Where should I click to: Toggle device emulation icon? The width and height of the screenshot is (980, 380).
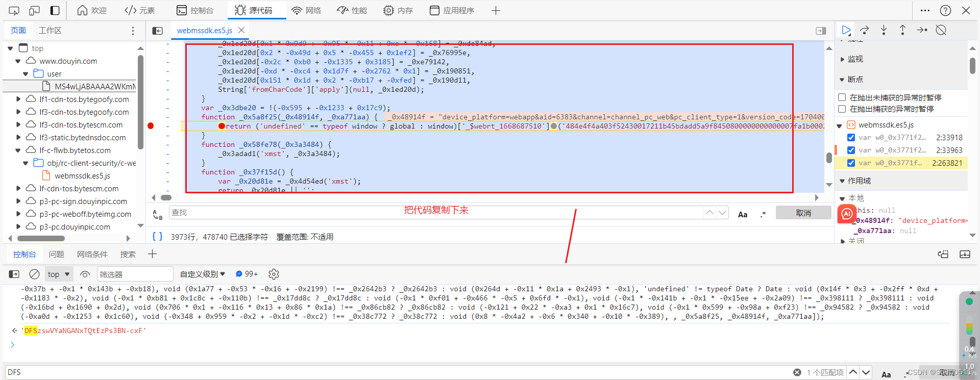(x=34, y=10)
